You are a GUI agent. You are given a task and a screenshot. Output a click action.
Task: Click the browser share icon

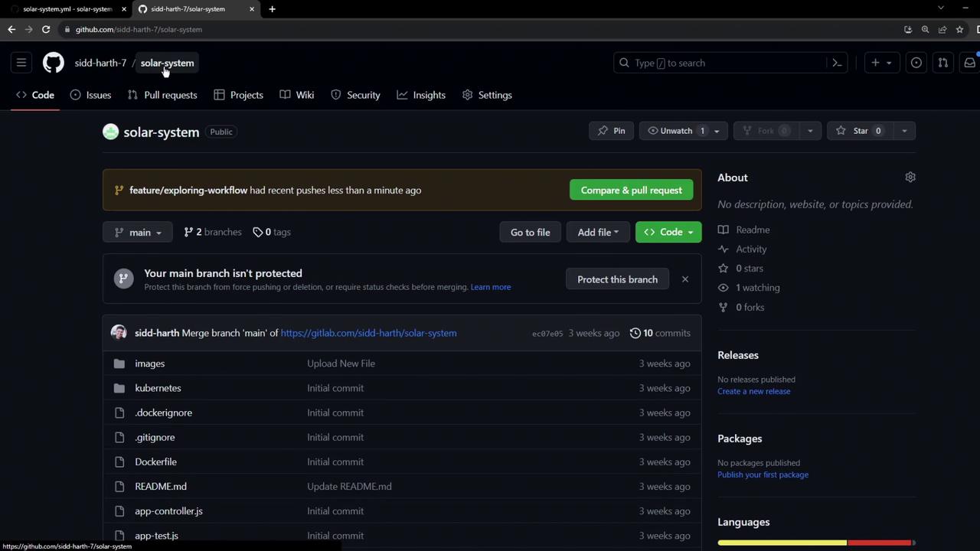pyautogui.click(x=942, y=29)
